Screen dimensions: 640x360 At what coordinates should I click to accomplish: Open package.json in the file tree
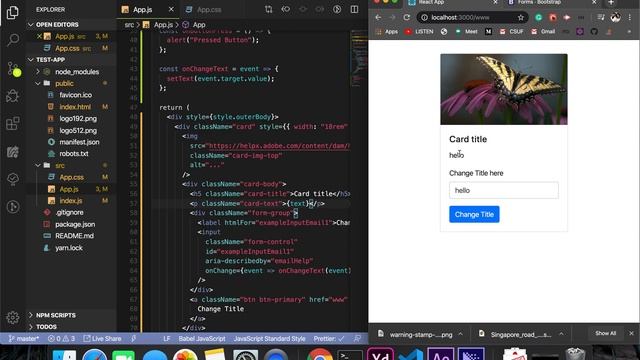click(x=75, y=224)
